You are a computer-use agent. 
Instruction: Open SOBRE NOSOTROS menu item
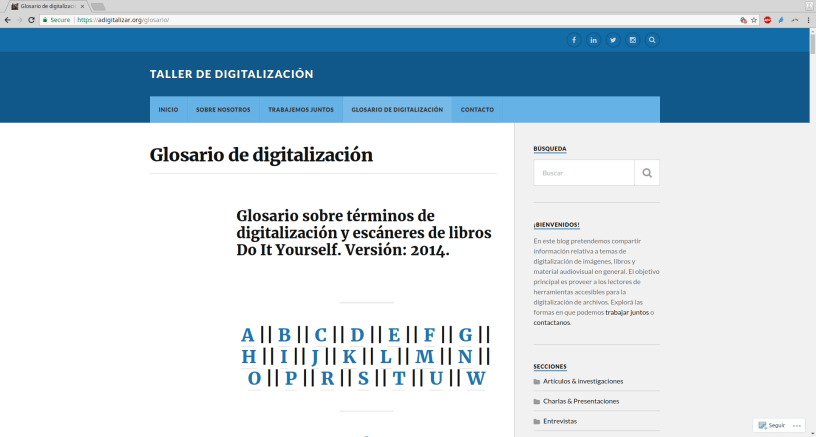click(223, 109)
